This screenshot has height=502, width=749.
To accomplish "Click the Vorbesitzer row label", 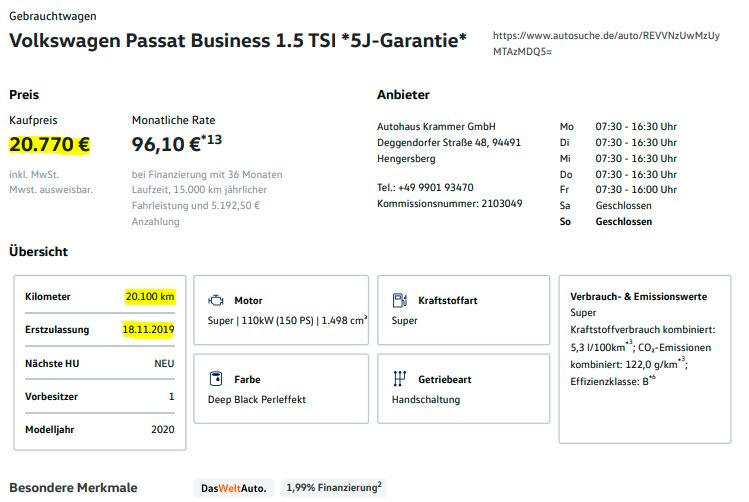I will point(51,396).
